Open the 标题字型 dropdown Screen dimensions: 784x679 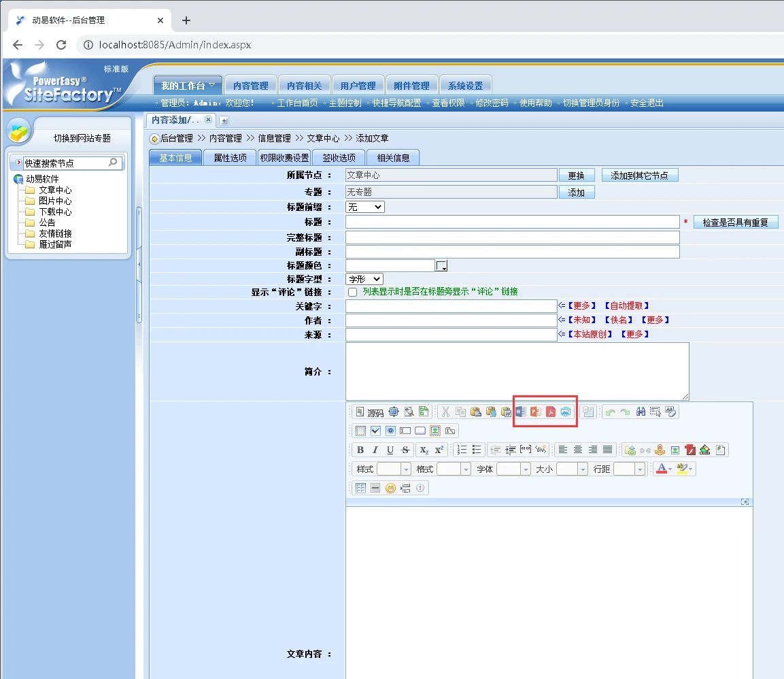(x=365, y=279)
